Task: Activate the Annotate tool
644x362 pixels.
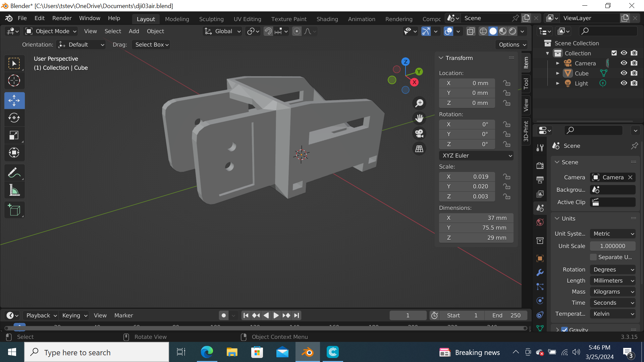Action: [14, 172]
